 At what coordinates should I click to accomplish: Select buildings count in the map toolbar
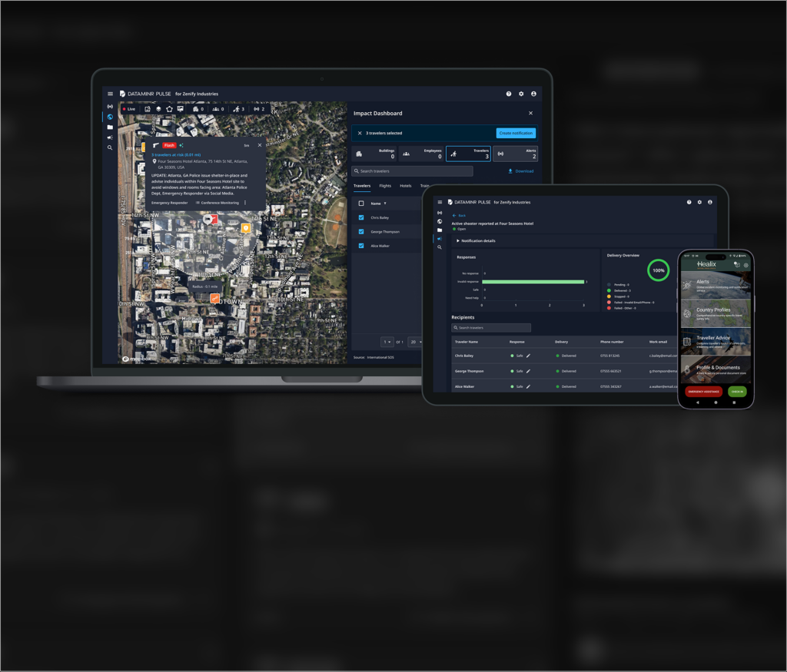(x=198, y=109)
